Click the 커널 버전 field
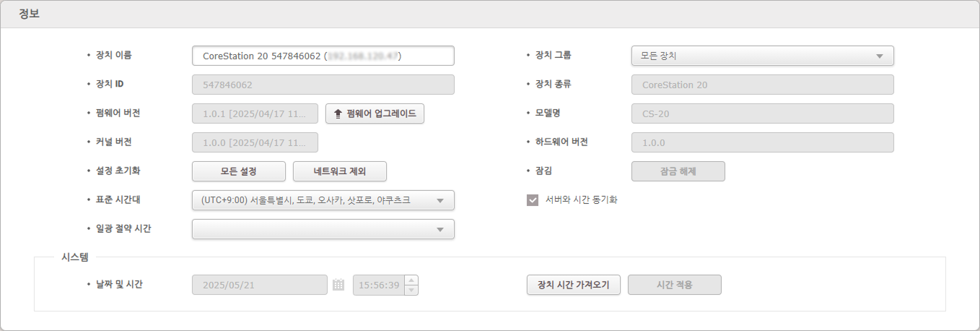 (x=255, y=142)
